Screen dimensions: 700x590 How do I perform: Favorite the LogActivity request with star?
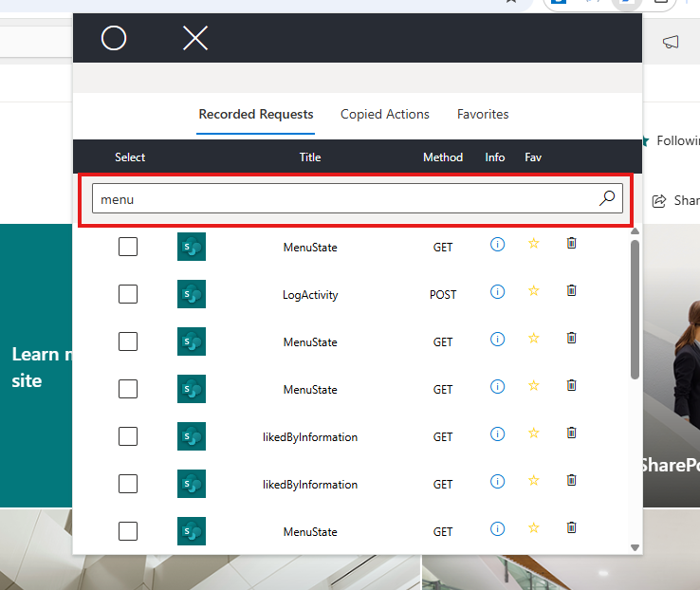[533, 292]
